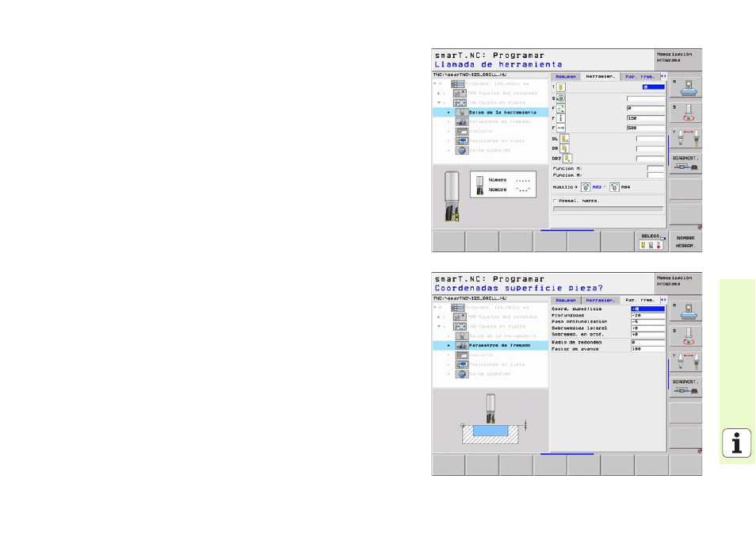756x533 pixels.
Task: Click the T tool change softkey in top screen
Action: click(x=685, y=139)
